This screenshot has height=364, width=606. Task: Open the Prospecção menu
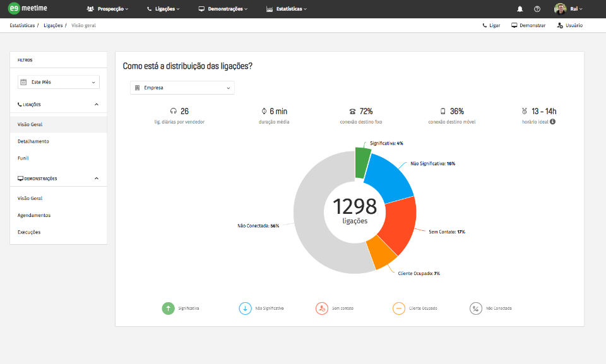[107, 9]
